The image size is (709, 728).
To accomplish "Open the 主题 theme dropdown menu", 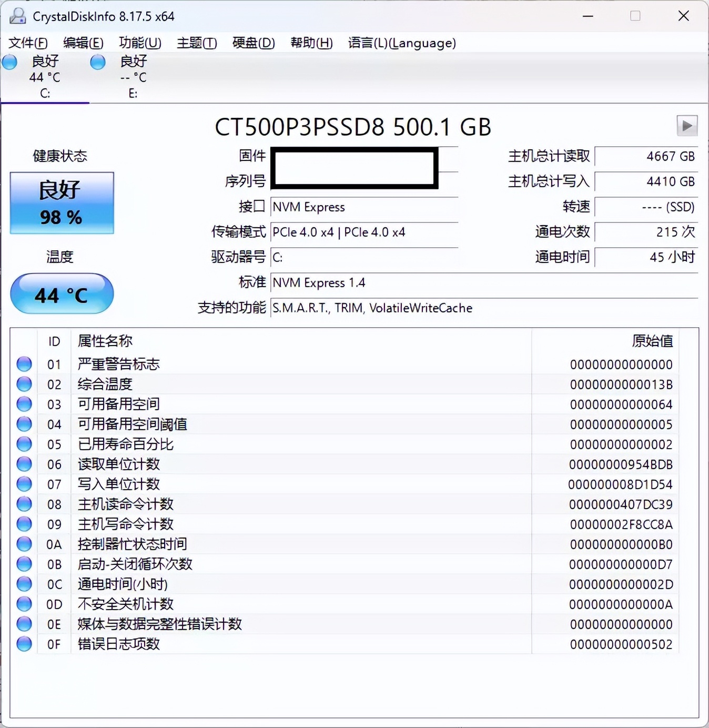I will [196, 43].
